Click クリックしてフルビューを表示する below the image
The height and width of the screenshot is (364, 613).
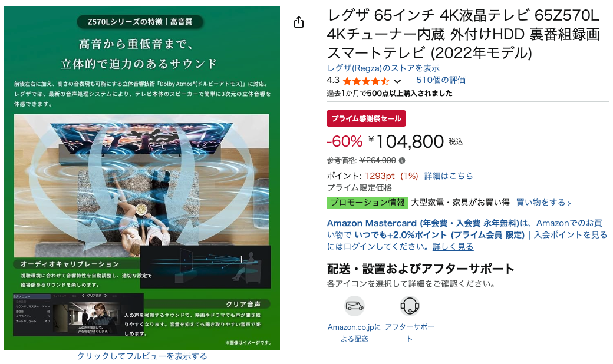pos(142,356)
